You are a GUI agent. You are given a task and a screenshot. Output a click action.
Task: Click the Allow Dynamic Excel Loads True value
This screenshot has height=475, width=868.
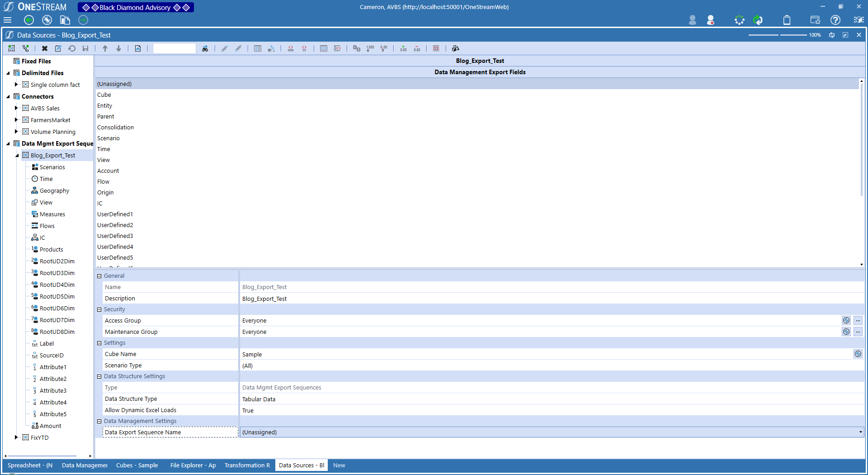(x=248, y=410)
